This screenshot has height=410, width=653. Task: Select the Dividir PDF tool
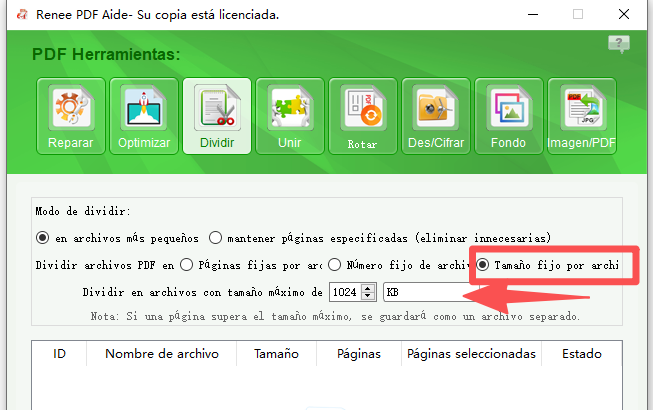[217, 116]
